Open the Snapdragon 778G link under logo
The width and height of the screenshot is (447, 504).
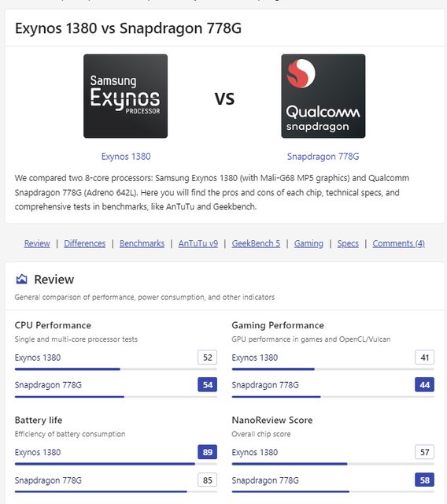point(323,157)
